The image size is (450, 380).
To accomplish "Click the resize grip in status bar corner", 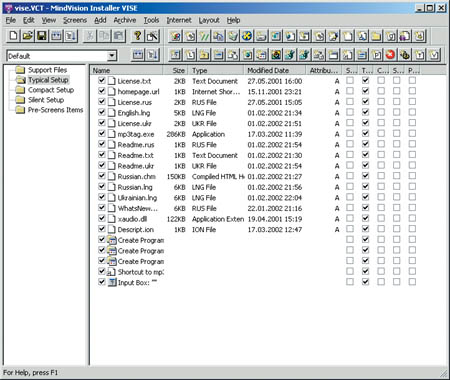I will tap(444, 373).
